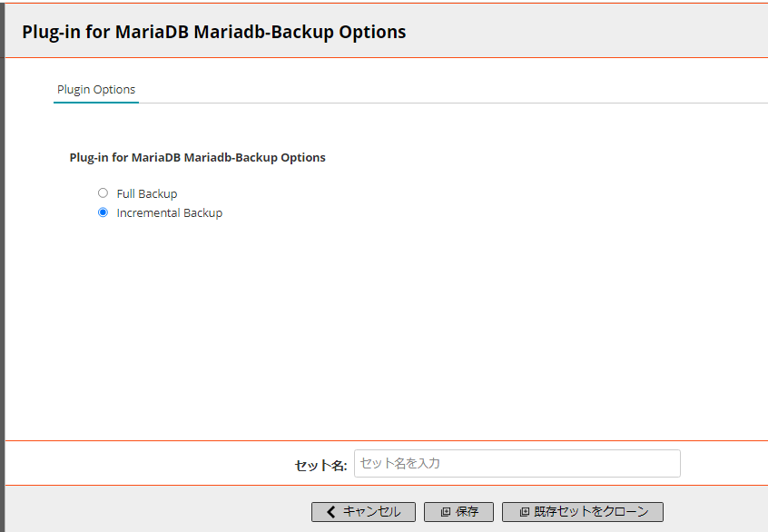Click the clone icon beside 既存セットをクローン

pos(524,512)
